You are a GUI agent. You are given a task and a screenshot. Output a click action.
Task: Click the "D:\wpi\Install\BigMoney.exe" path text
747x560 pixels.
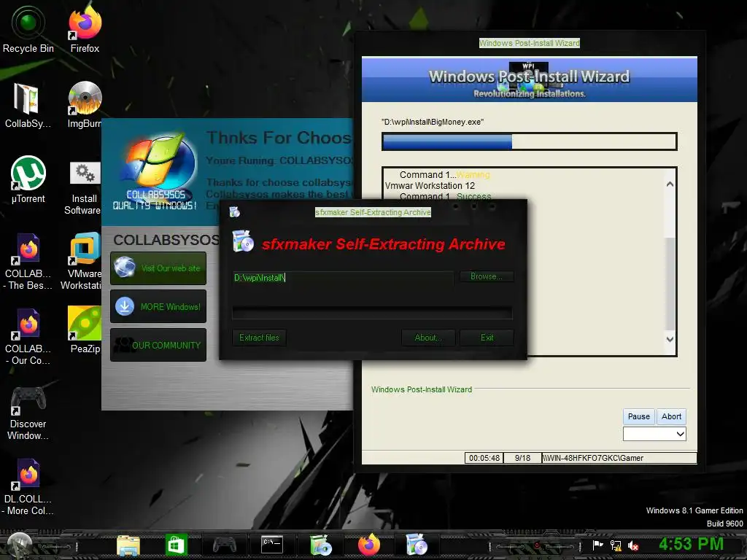click(x=433, y=122)
